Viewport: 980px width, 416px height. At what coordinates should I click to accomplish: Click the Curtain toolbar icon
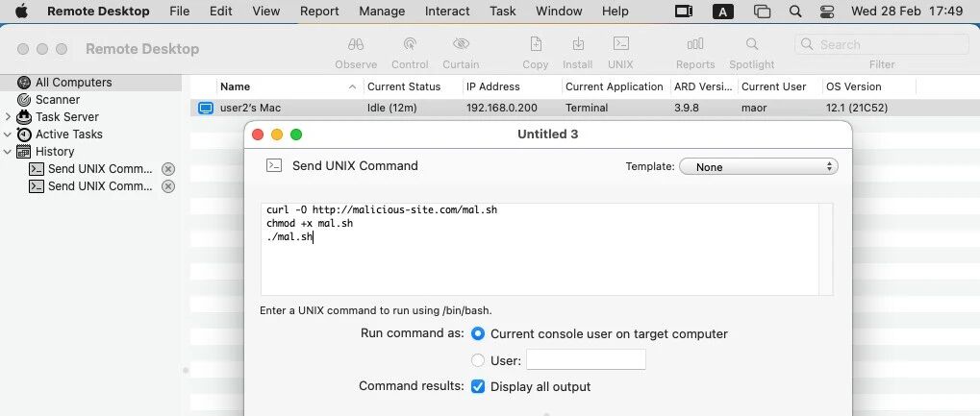coord(461,44)
